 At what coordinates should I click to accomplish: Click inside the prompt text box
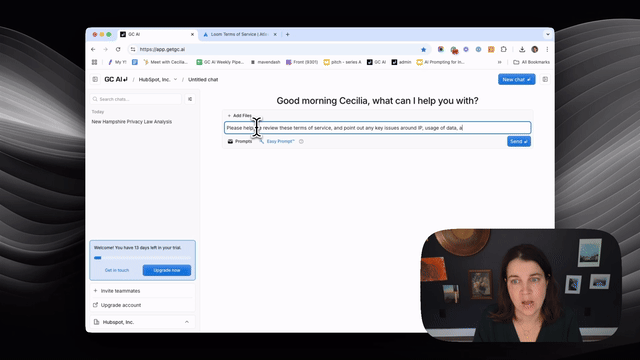coord(378,128)
